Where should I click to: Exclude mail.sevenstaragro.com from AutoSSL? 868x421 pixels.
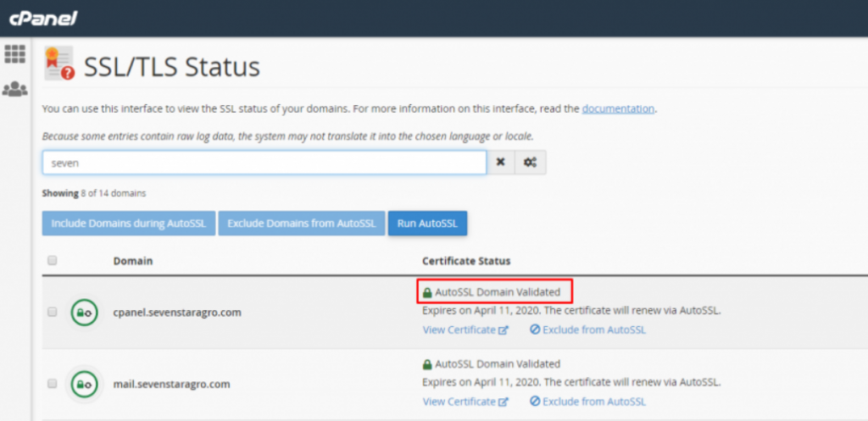[588, 401]
